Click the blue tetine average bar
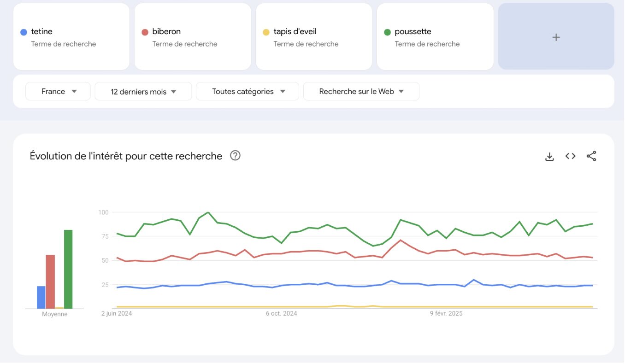The height and width of the screenshot is (364, 625). point(41,297)
